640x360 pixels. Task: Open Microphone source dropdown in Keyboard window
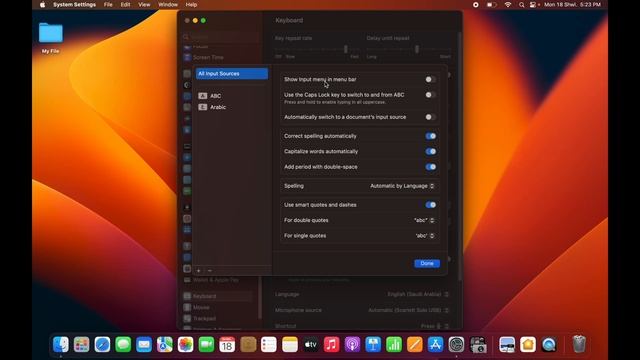[x=408, y=310]
